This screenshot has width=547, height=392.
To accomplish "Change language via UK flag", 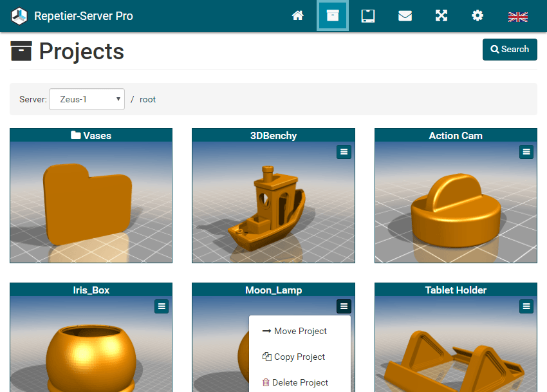I will 517,17.
